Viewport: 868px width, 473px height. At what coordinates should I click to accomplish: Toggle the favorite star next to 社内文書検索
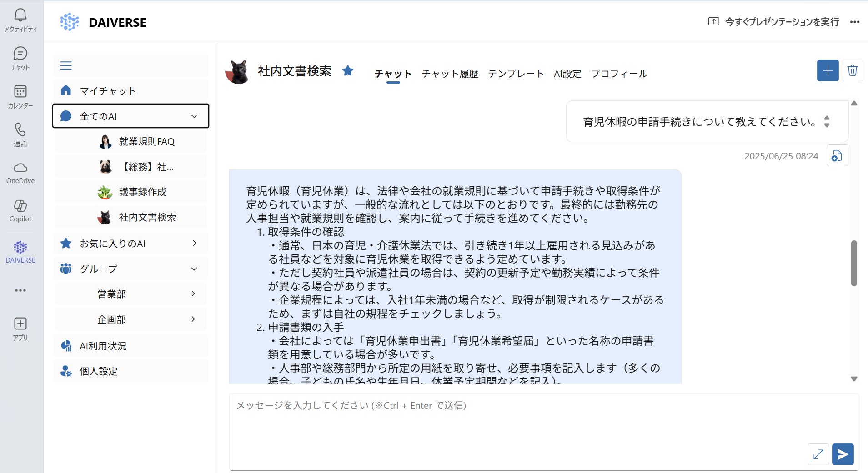coord(348,70)
